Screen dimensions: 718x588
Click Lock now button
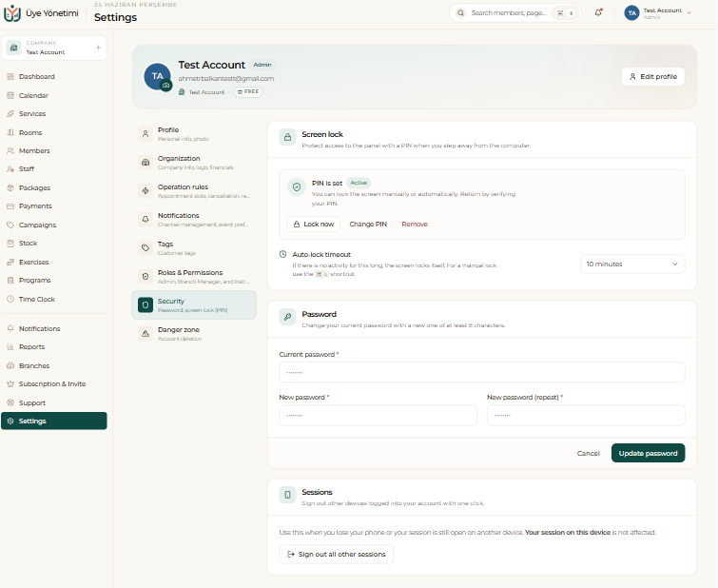coord(314,225)
